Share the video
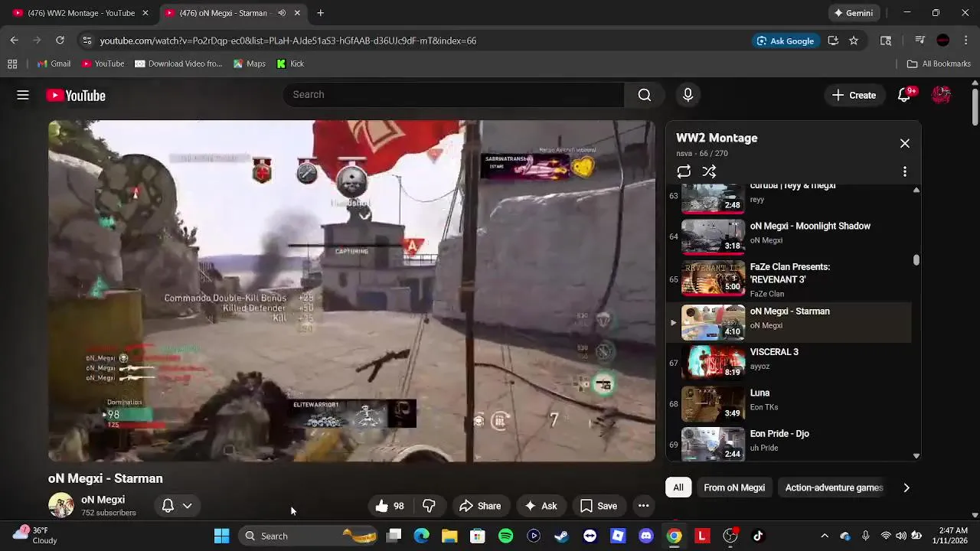 coord(480,506)
